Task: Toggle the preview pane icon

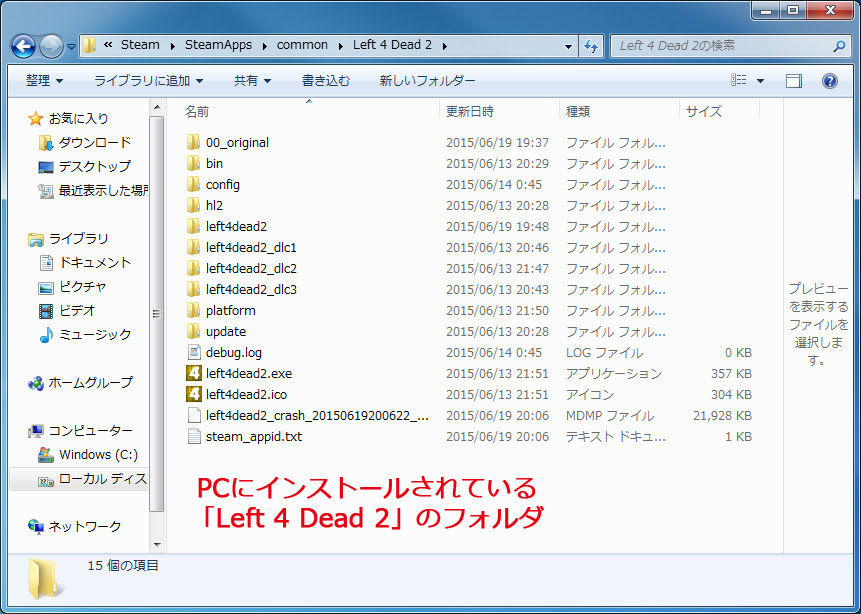Action: [793, 81]
